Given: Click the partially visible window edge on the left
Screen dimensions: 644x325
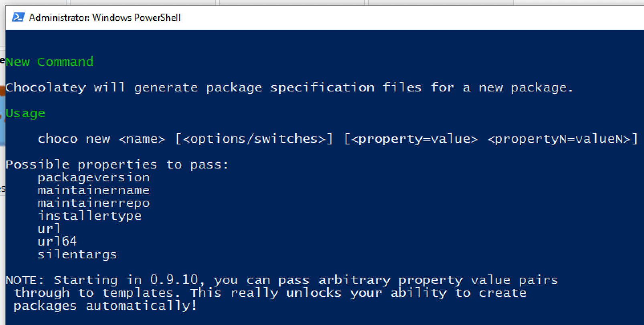Looking at the screenshot, I should (x=3, y=120).
